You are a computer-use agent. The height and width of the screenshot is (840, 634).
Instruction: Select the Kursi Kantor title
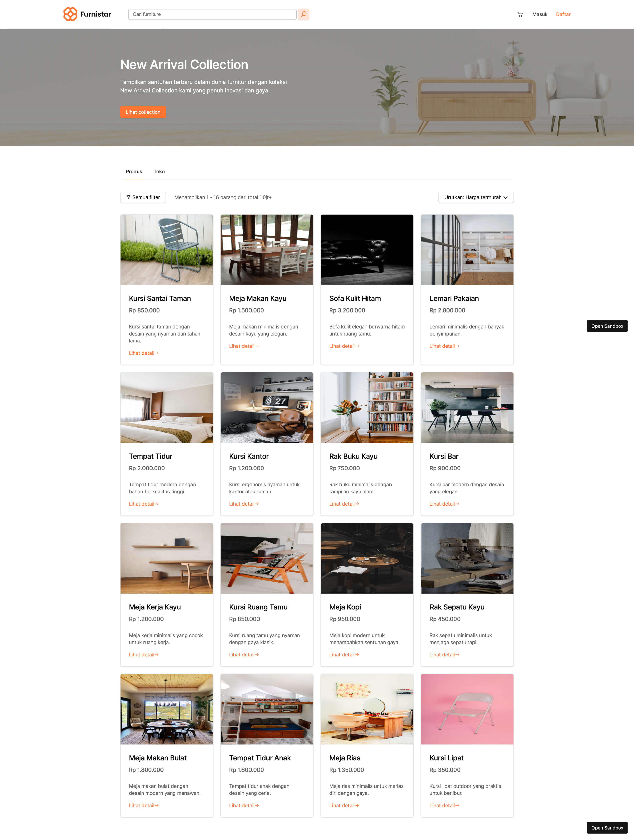[x=249, y=456]
